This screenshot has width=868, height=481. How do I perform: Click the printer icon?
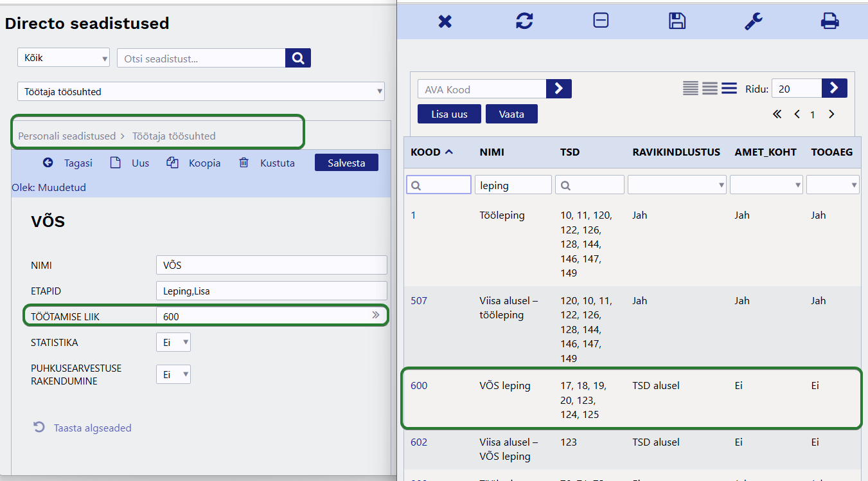pyautogui.click(x=829, y=21)
